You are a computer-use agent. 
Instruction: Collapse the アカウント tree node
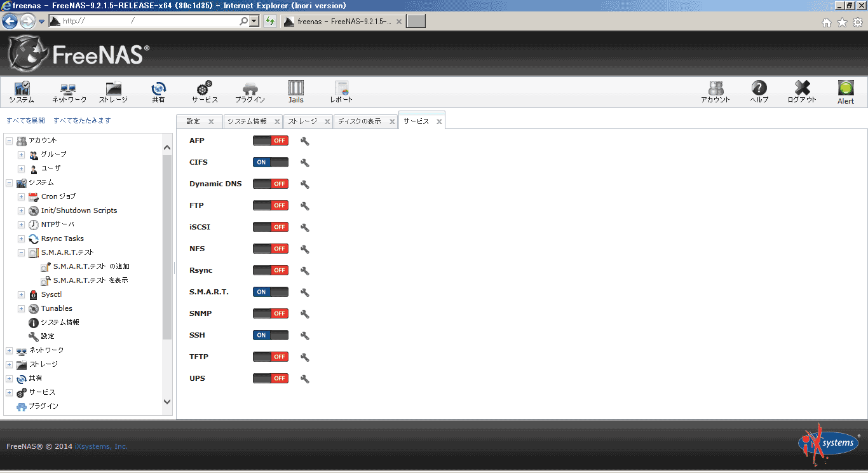click(9, 141)
